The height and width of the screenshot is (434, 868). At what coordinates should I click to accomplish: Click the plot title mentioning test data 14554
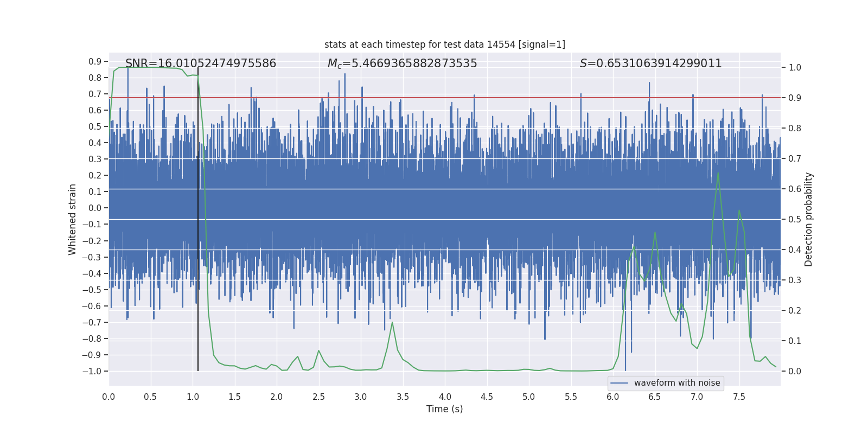445,44
